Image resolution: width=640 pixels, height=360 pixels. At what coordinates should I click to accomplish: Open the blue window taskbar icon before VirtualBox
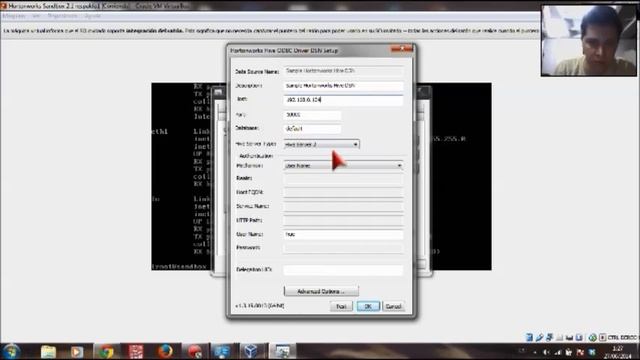(222, 351)
